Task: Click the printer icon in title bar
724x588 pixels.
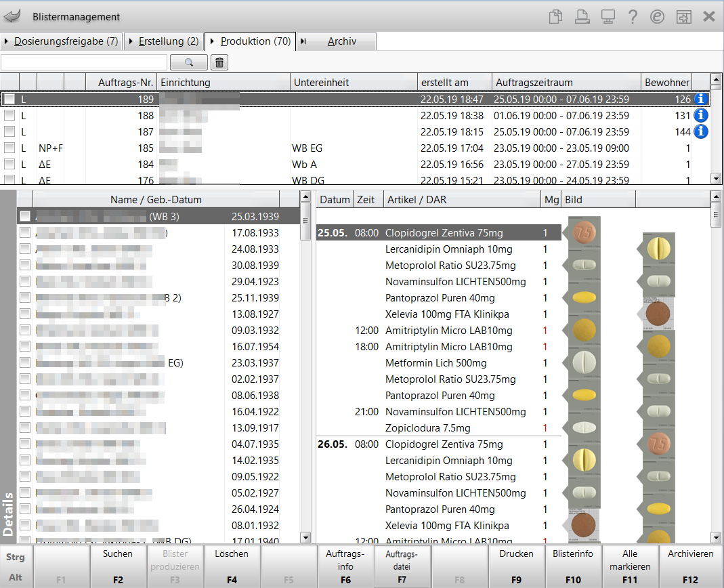Action: coord(582,17)
